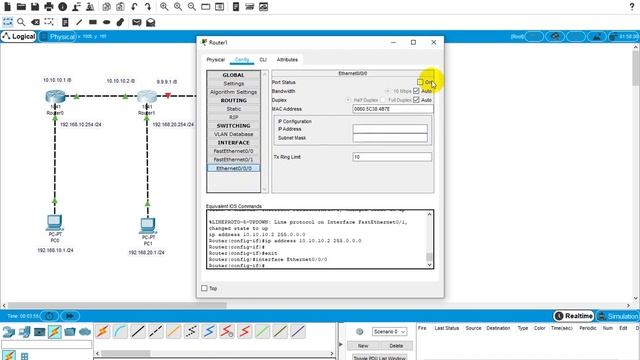Image resolution: width=640 pixels, height=360 pixels.
Task: Print the workspace using printer icon
Action: click(x=49, y=7)
